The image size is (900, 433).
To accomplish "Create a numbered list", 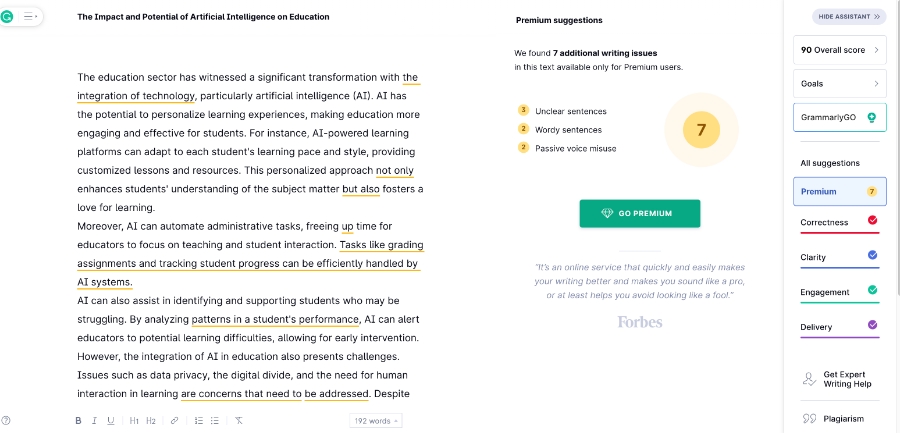I will pyautogui.click(x=198, y=421).
